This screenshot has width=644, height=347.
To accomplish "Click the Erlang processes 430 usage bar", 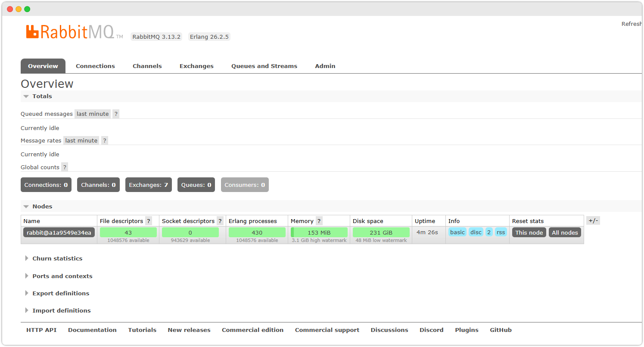I will click(x=257, y=232).
